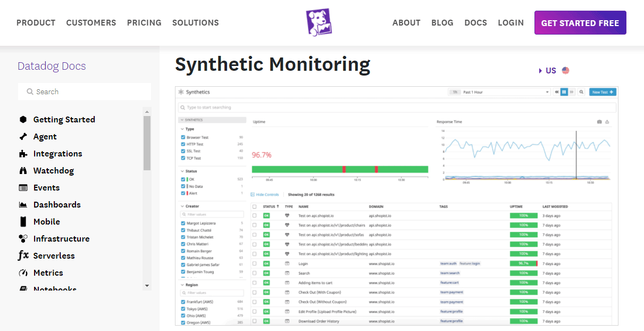Step the time range forward
This screenshot has height=331, width=644.
[572, 92]
